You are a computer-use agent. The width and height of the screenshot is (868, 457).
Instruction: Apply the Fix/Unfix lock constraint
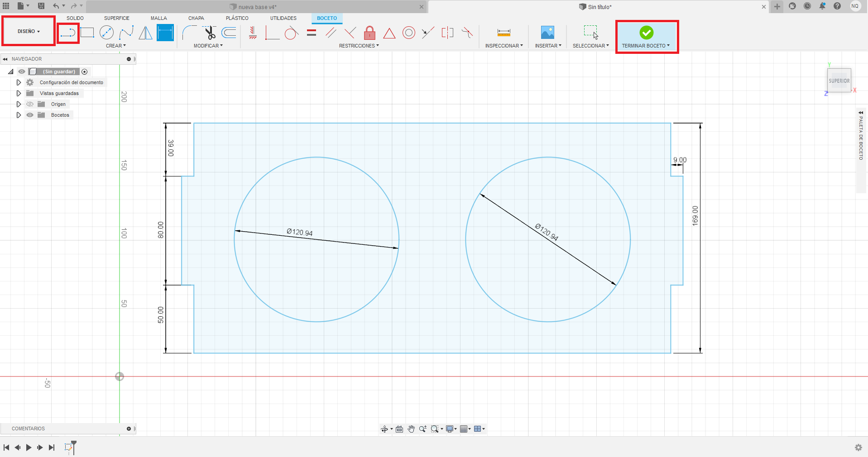[x=370, y=33]
